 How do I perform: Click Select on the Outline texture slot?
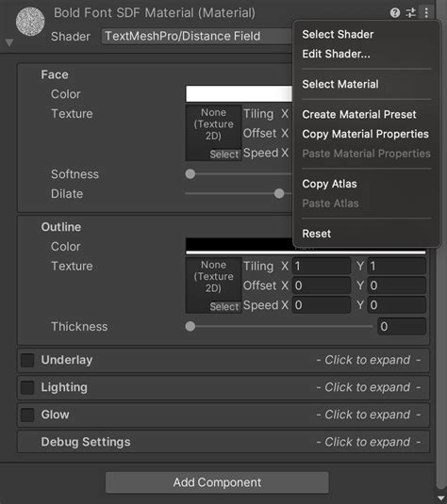click(x=224, y=307)
